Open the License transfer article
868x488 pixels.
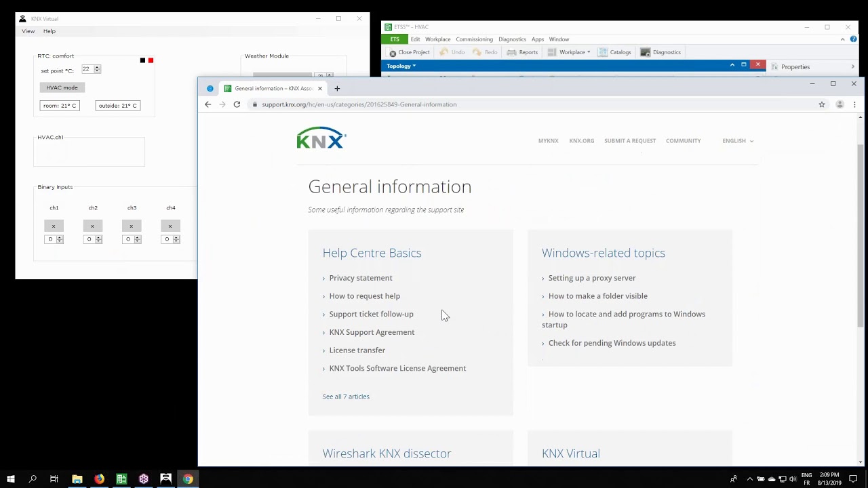(357, 350)
